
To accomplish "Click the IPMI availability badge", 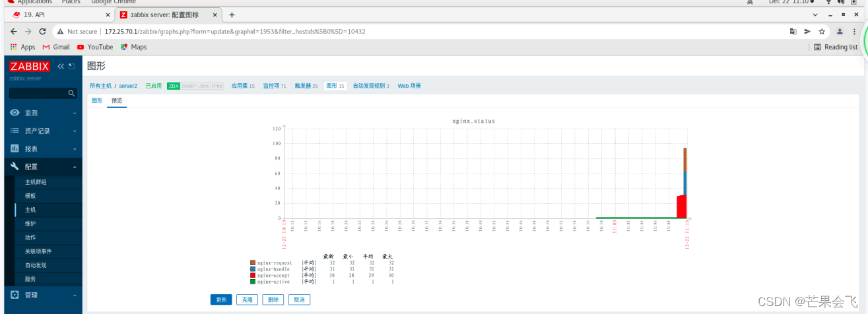I will pyautogui.click(x=217, y=86).
